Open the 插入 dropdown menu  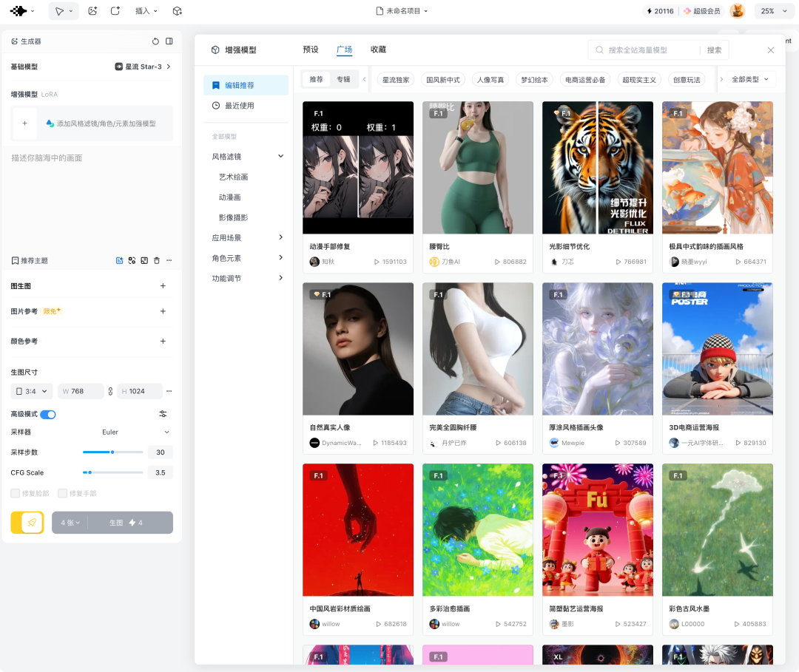coord(146,10)
